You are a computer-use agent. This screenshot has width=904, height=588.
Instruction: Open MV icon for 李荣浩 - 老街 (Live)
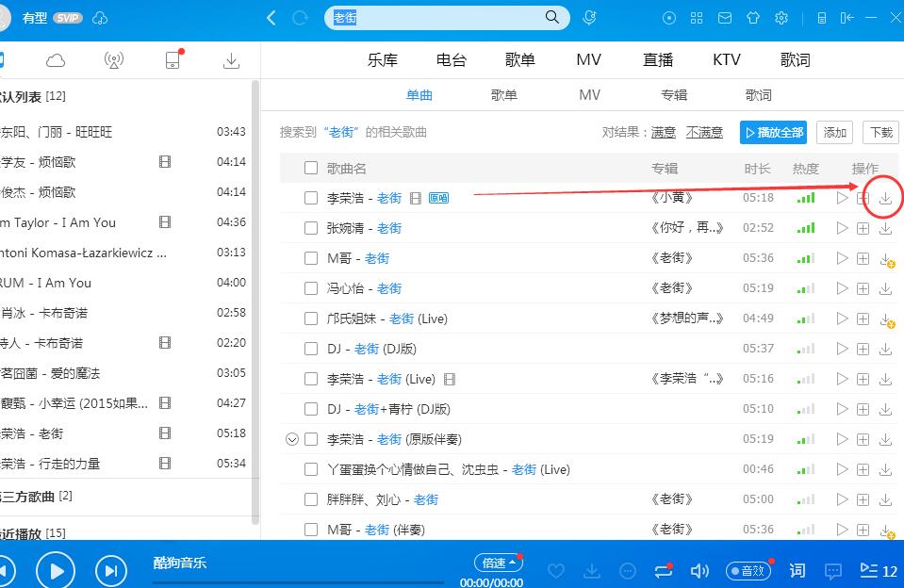coord(450,380)
